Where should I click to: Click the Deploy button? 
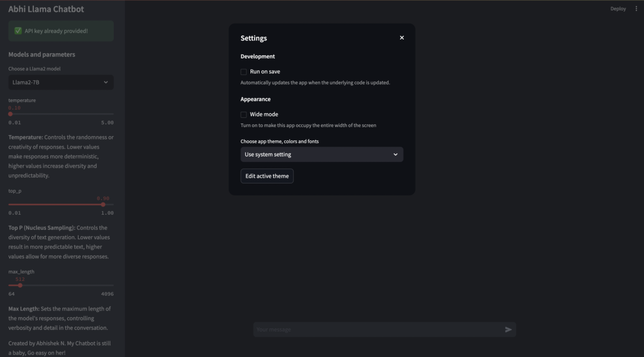click(618, 9)
